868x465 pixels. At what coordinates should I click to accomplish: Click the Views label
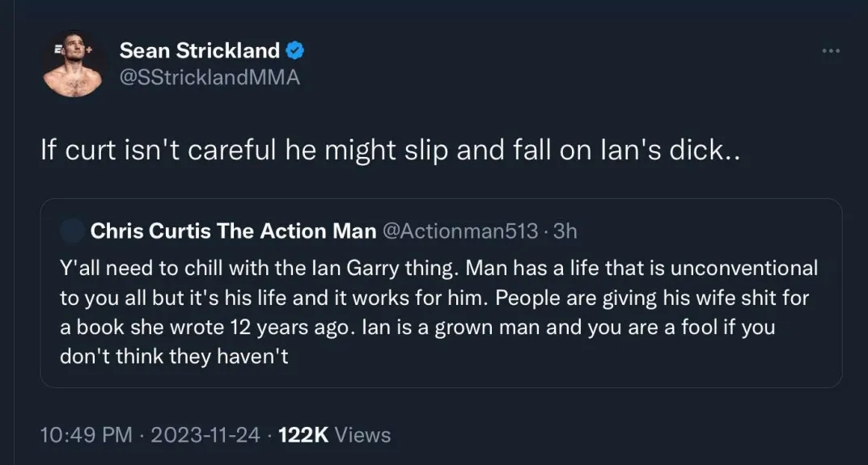coord(362,435)
